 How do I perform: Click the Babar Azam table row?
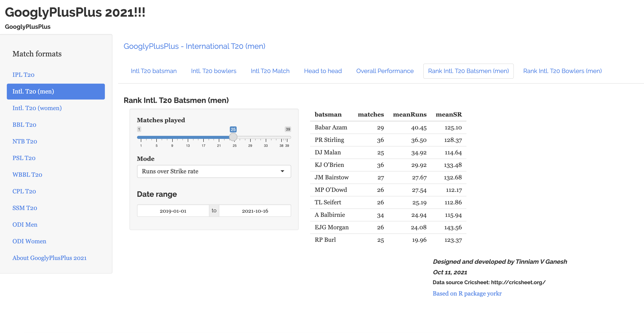[x=388, y=128]
